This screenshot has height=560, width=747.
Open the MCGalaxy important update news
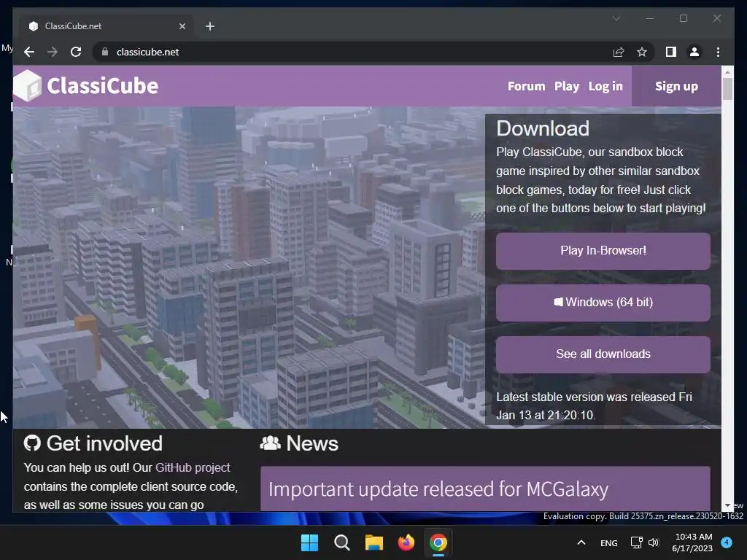[x=438, y=489]
